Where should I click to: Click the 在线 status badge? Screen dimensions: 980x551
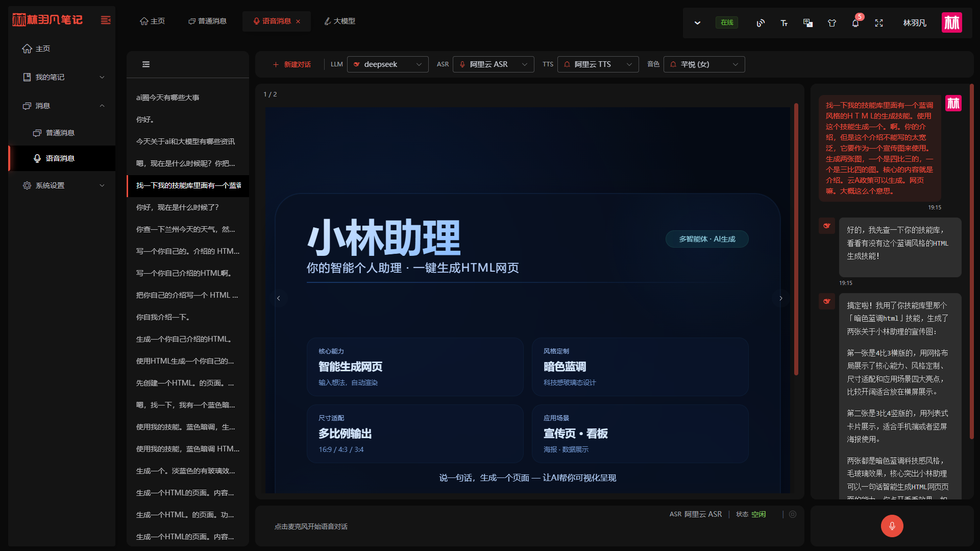(x=727, y=22)
